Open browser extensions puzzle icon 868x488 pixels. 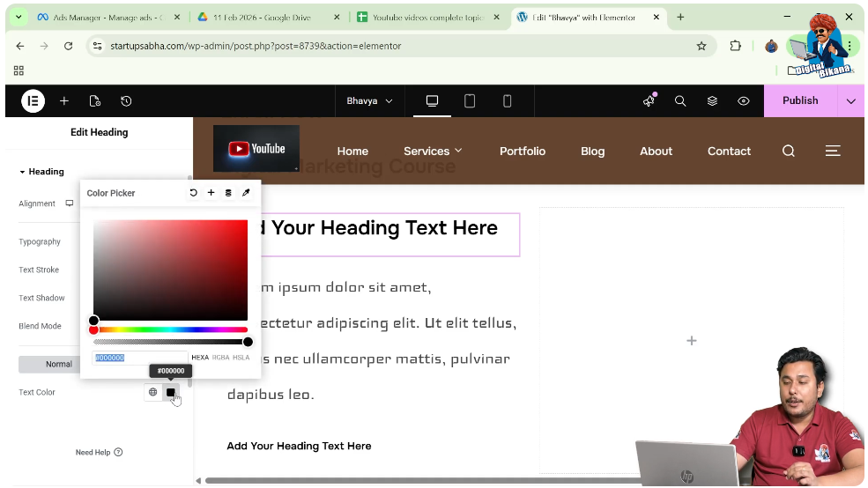735,46
